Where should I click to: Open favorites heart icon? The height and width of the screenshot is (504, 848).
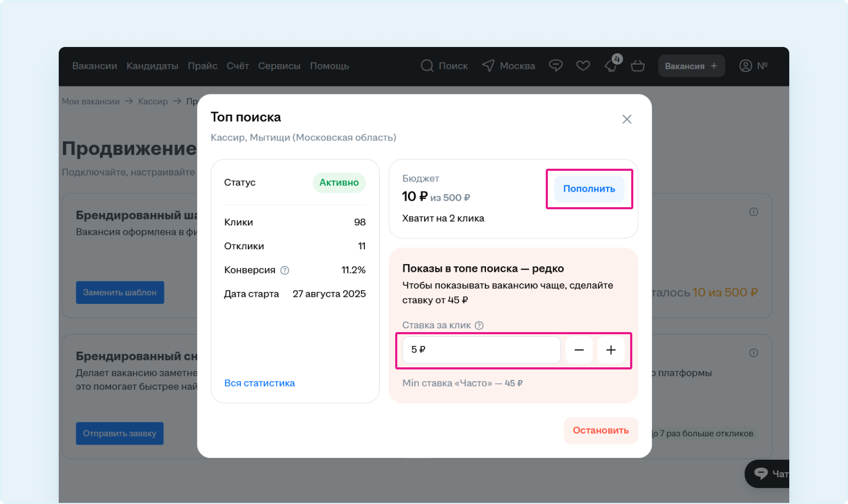583,66
